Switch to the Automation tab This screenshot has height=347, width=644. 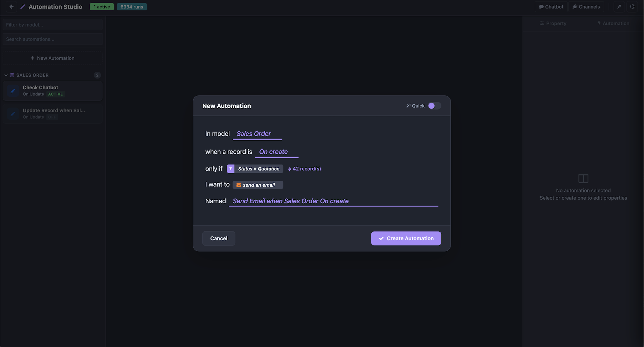[x=614, y=23]
